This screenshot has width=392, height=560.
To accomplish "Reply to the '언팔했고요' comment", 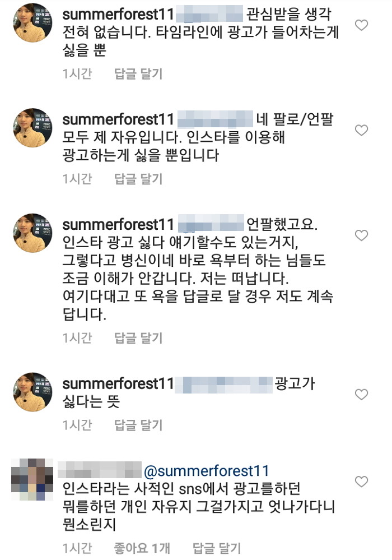I will pos(138,338).
